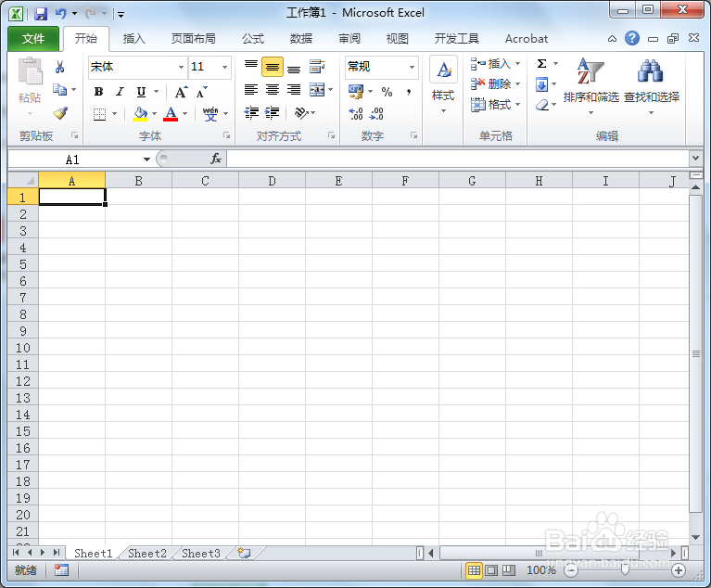The width and height of the screenshot is (711, 588).
Task: Click 删除 button in cells group
Action: tap(495, 84)
